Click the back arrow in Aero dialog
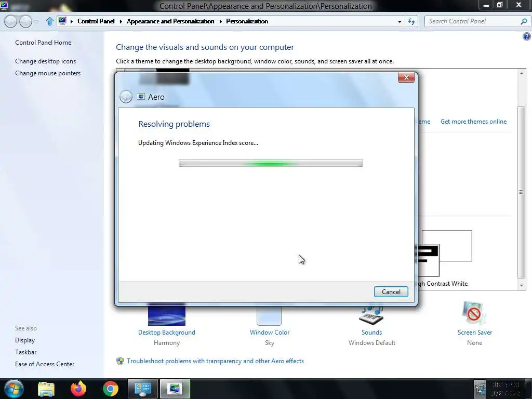 click(x=126, y=97)
